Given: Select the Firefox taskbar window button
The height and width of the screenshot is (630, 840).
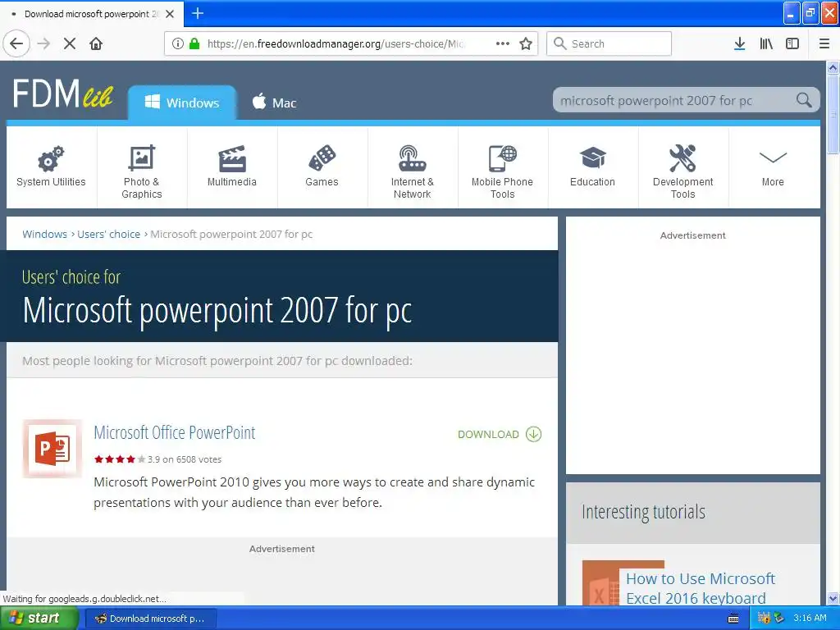Looking at the screenshot, I should pyautogui.click(x=151, y=619).
